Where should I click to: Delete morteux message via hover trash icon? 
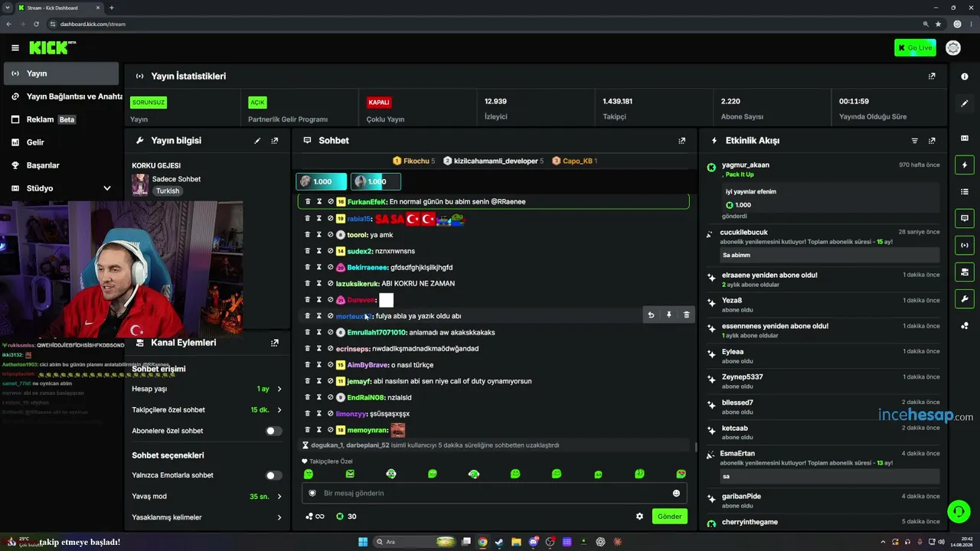pos(686,315)
